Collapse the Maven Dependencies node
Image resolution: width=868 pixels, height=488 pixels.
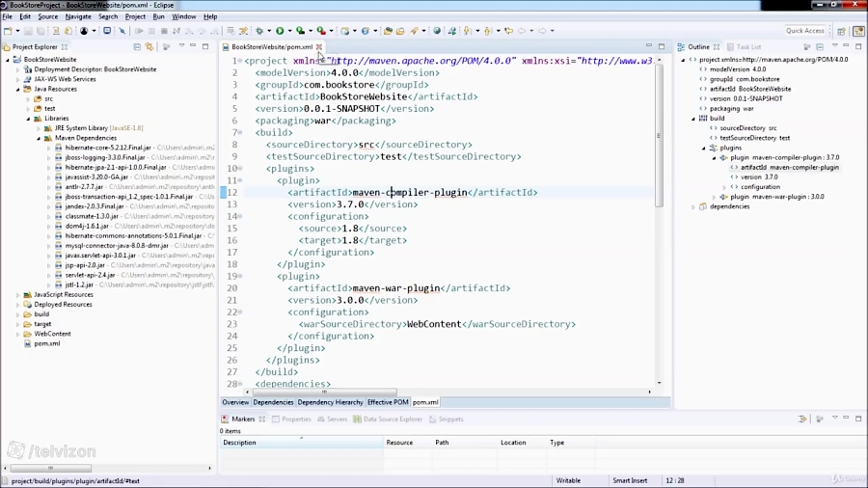[x=39, y=138]
